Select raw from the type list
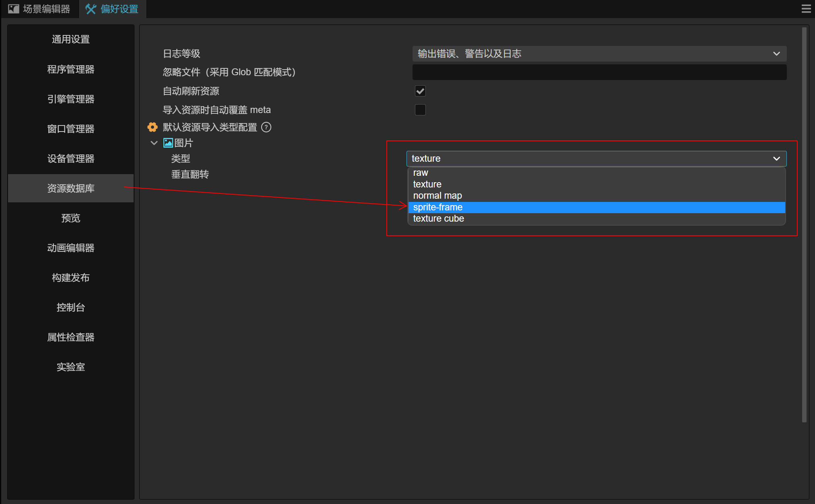The image size is (815, 504). (x=596, y=173)
